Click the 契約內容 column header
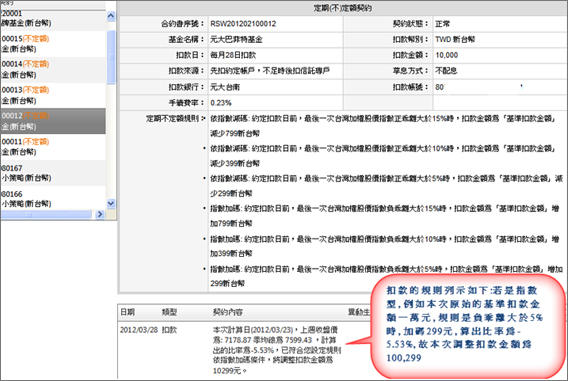This screenshot has width=568, height=381. [228, 312]
